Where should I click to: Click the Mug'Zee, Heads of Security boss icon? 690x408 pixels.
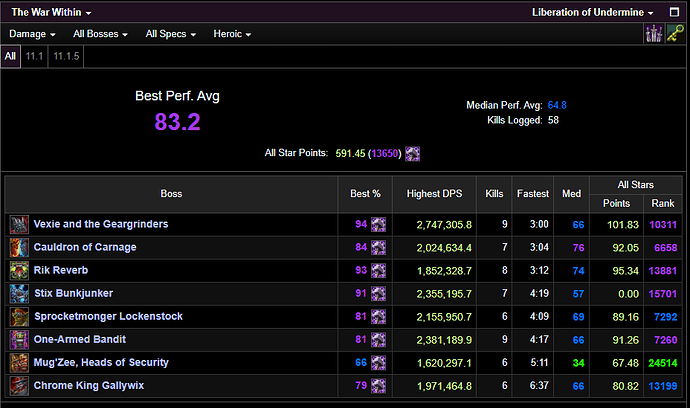point(19,363)
